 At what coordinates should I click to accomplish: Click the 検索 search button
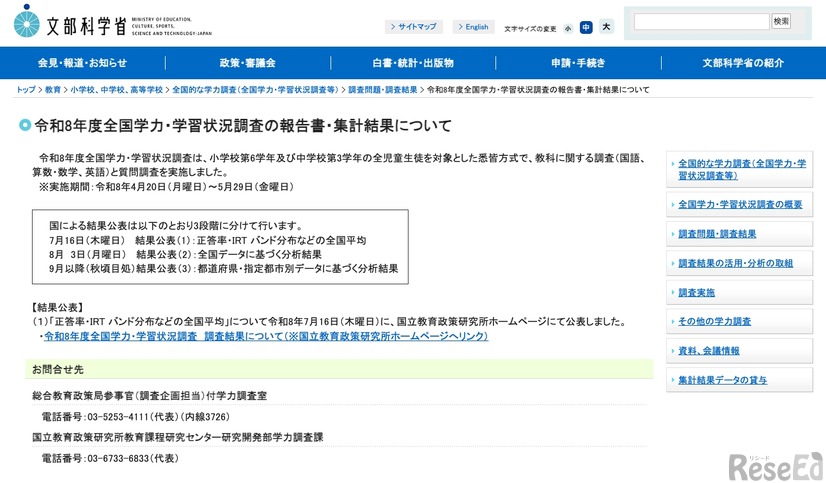781,21
